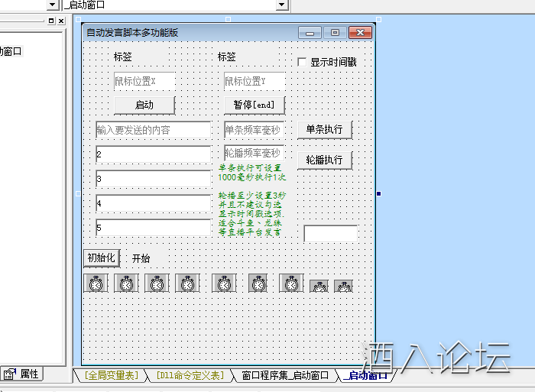Click the 启动 button
This screenshot has height=392, width=535.
tap(144, 105)
